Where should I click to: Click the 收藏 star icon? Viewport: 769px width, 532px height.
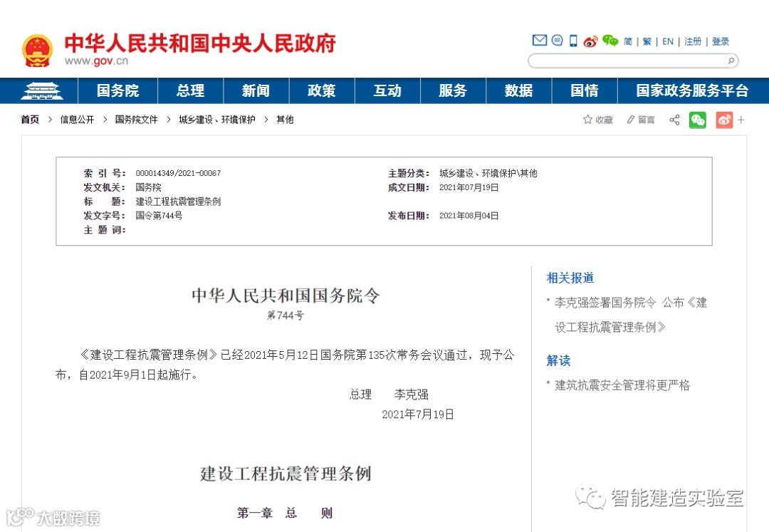[x=587, y=120]
